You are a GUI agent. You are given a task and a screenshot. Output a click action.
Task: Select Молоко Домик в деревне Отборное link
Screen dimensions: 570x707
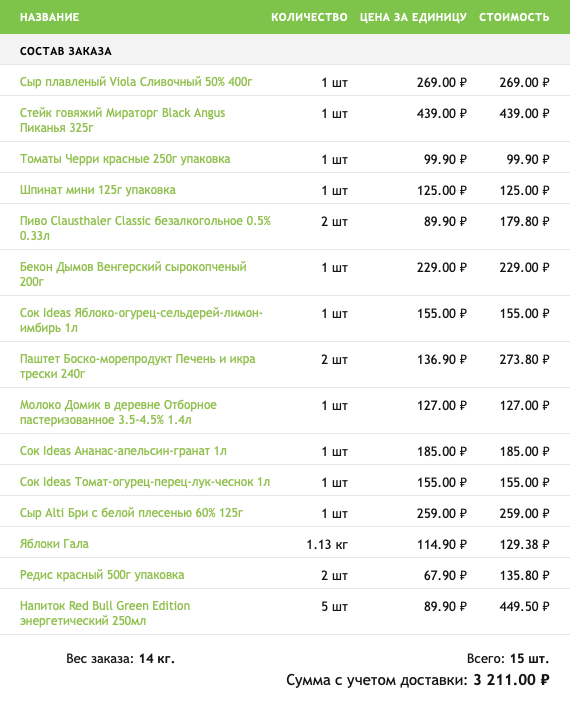point(118,412)
